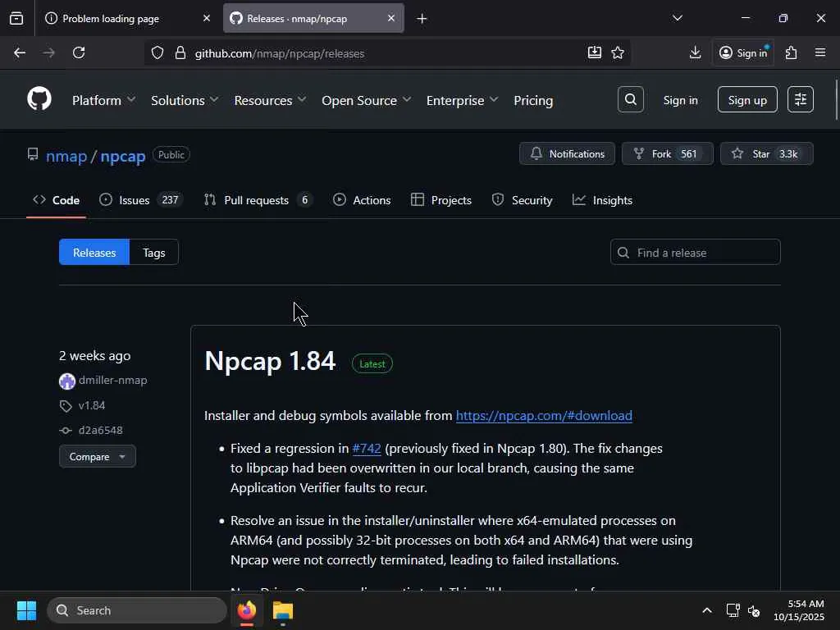Expand the Platform menu
840x630 pixels.
103,100
